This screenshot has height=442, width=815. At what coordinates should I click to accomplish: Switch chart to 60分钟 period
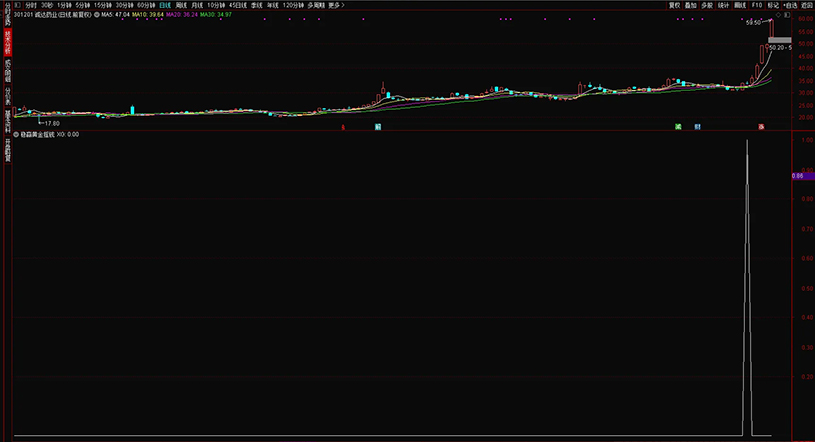click(x=146, y=5)
